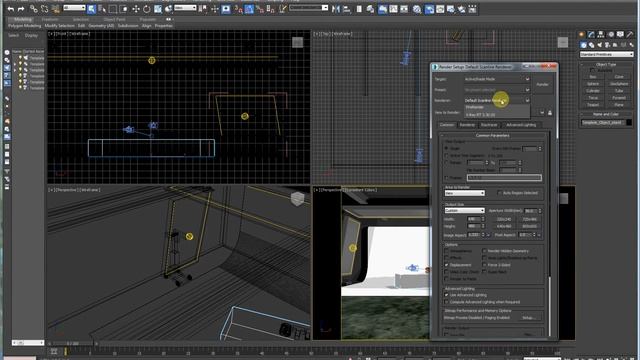640x360 pixels.
Task: Switch to the Hierarchy command panel icon
Action: click(601, 35)
